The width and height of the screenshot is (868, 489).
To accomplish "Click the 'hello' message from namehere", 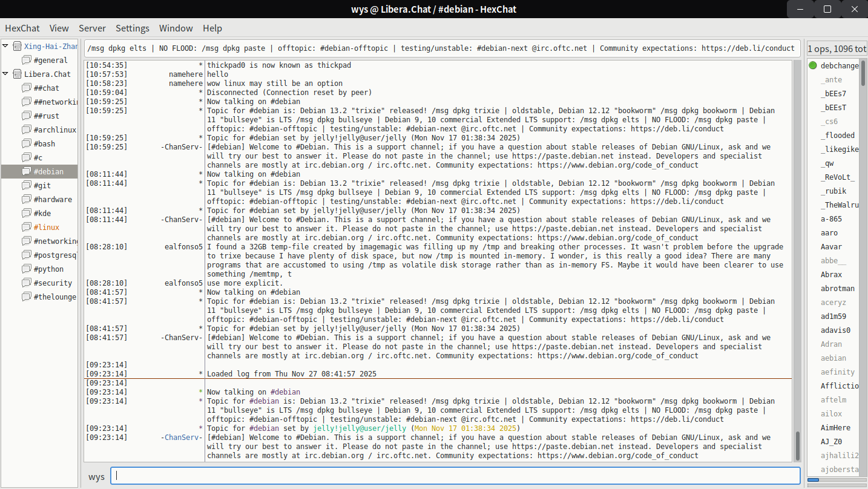I will tap(218, 74).
